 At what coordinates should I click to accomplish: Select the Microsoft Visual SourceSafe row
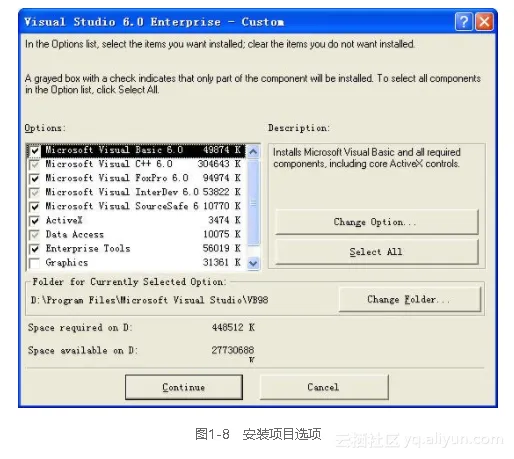(x=137, y=206)
